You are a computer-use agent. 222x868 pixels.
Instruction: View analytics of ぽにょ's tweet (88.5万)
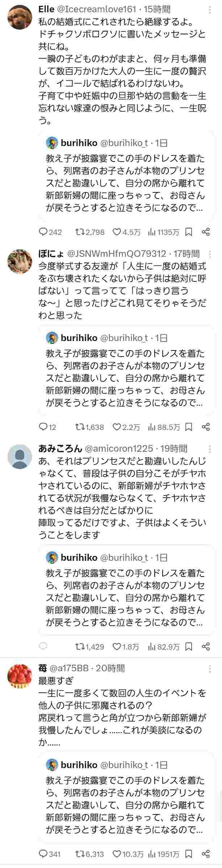pyautogui.click(x=152, y=427)
